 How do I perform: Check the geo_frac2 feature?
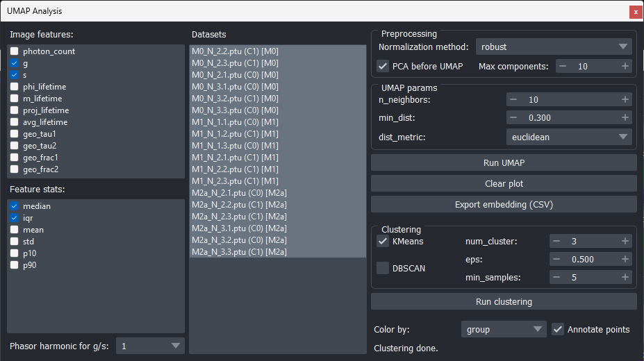[15, 169]
